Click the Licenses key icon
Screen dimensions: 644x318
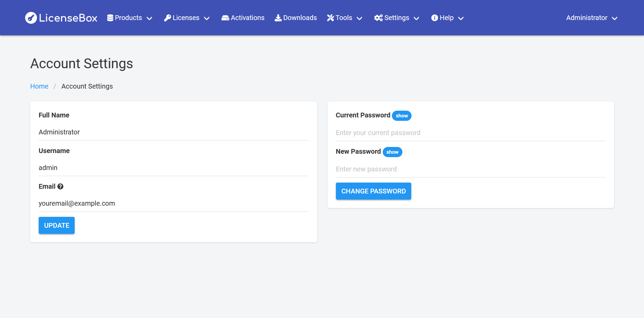tap(167, 18)
